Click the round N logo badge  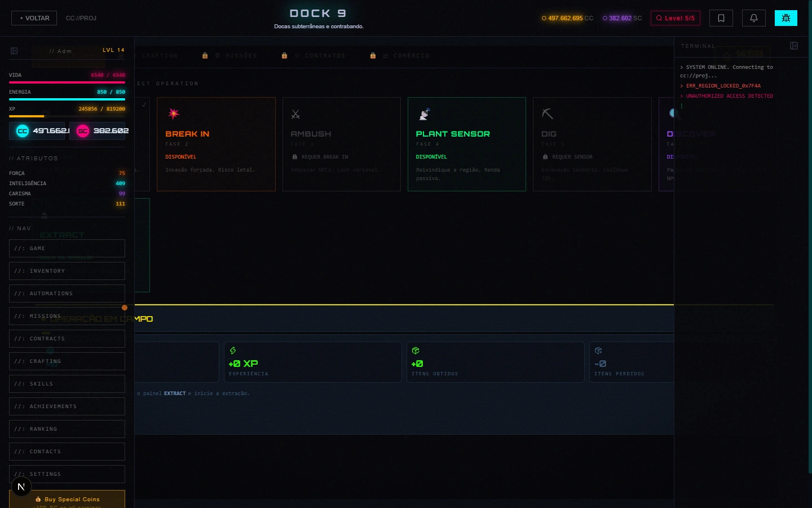click(21, 487)
